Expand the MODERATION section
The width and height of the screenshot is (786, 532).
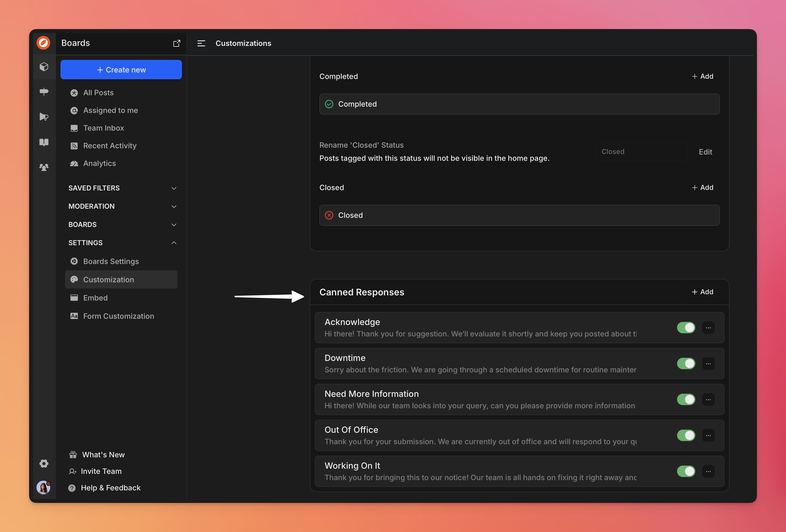[x=173, y=206]
